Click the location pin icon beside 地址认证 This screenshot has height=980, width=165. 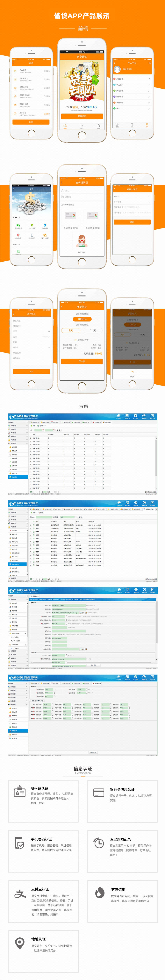pyautogui.click(x=19, y=943)
